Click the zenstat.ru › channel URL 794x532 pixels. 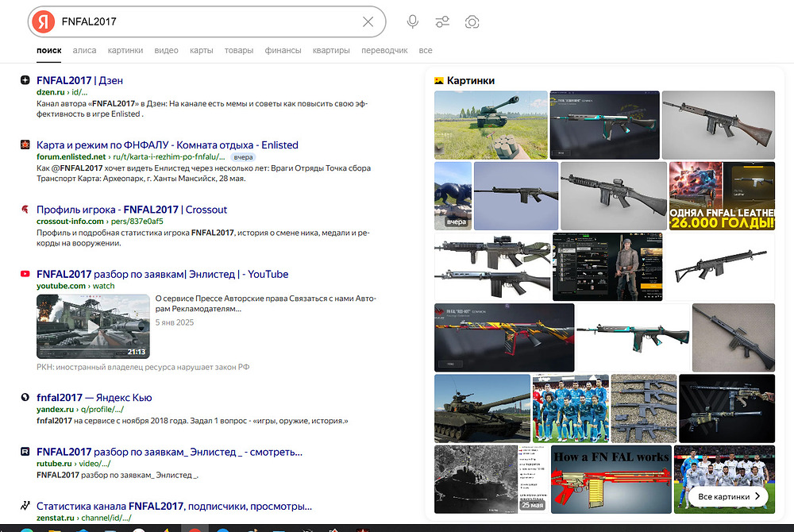click(84, 518)
